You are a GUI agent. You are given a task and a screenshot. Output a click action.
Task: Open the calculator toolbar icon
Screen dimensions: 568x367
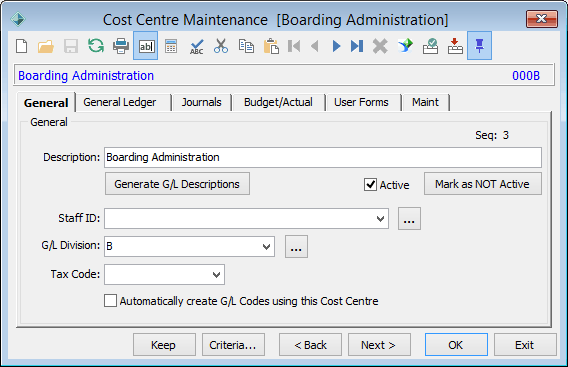(x=171, y=46)
